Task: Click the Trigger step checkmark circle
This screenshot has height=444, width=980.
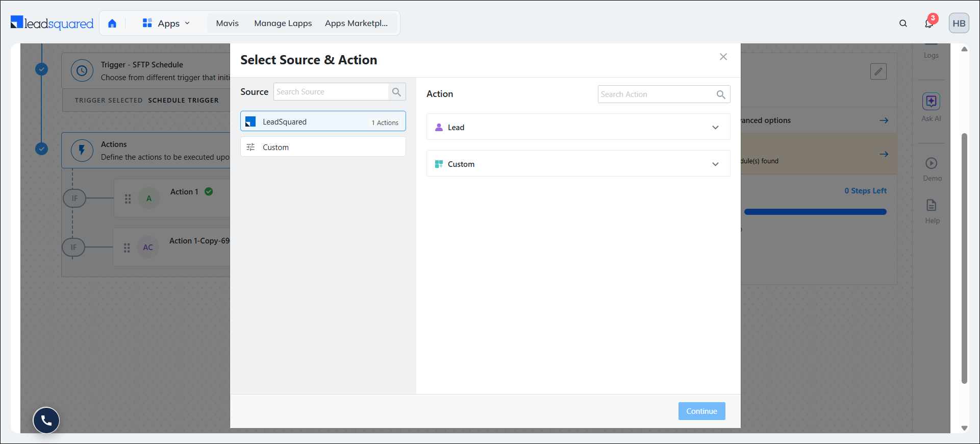Action: pyautogui.click(x=42, y=69)
